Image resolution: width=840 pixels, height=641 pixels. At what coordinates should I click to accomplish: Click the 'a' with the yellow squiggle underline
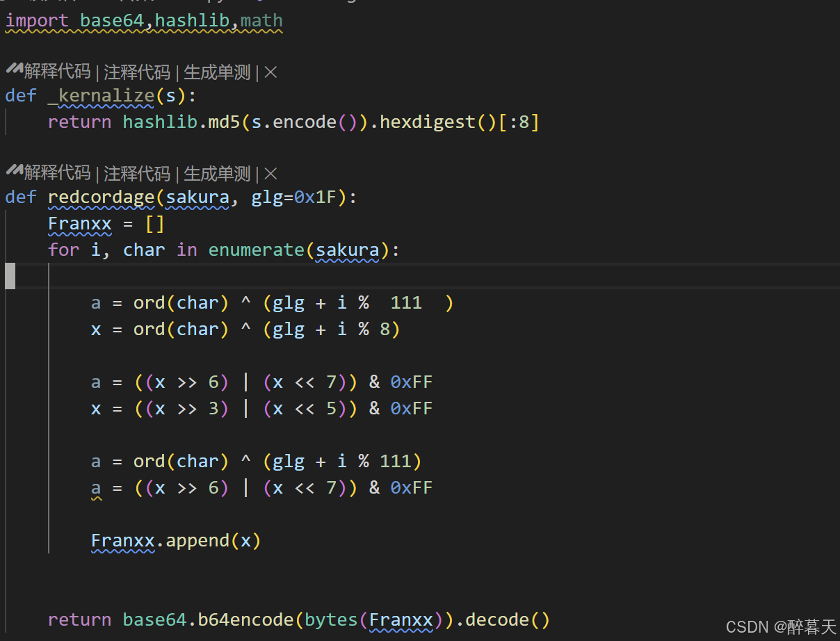point(96,488)
